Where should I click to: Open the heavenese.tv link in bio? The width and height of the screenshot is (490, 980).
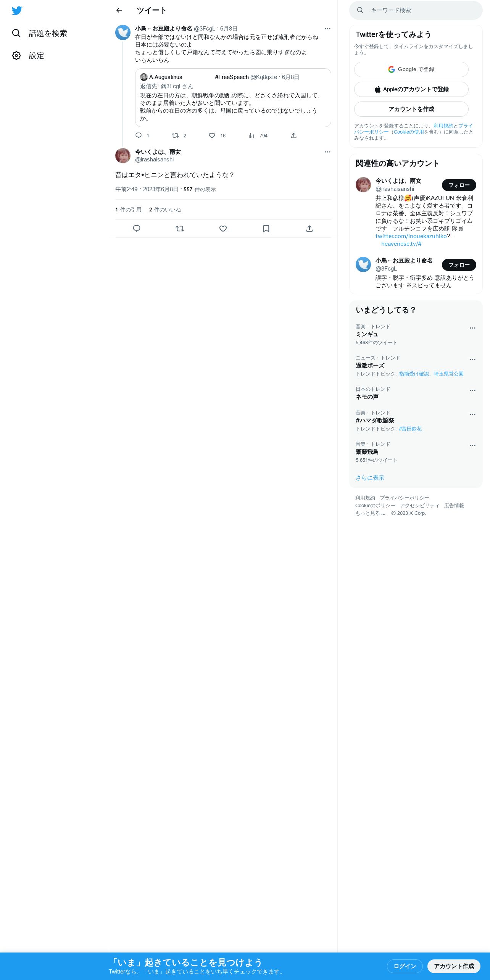point(401,244)
